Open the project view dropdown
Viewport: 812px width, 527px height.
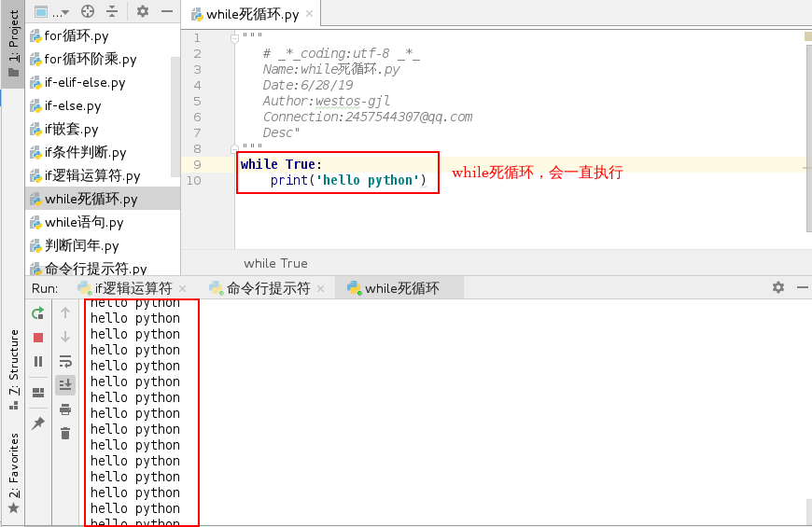pyautogui.click(x=51, y=11)
